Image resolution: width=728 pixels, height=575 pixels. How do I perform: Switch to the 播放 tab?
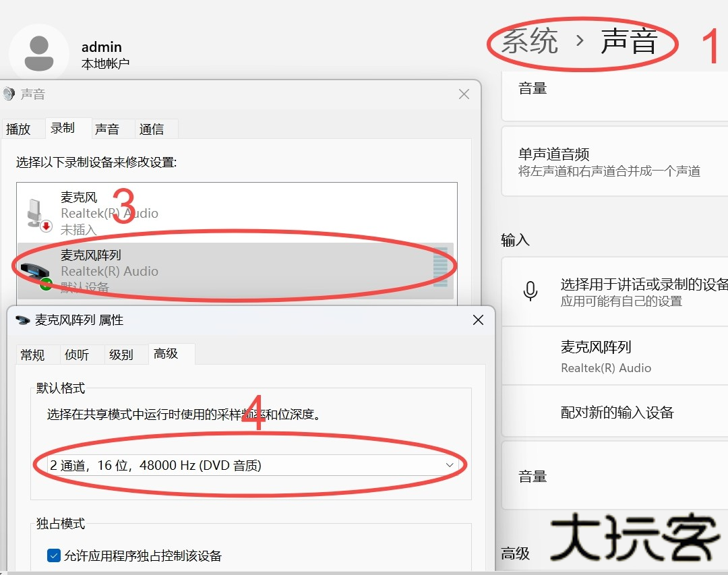point(19,129)
